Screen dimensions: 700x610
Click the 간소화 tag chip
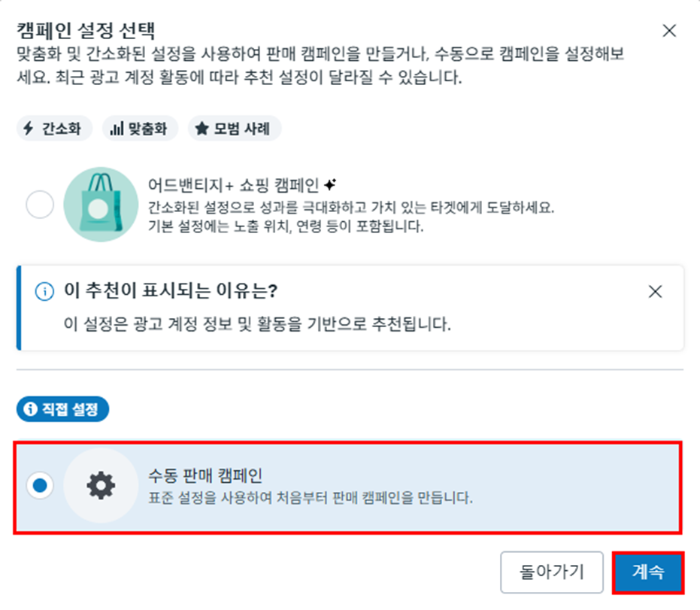click(x=54, y=129)
